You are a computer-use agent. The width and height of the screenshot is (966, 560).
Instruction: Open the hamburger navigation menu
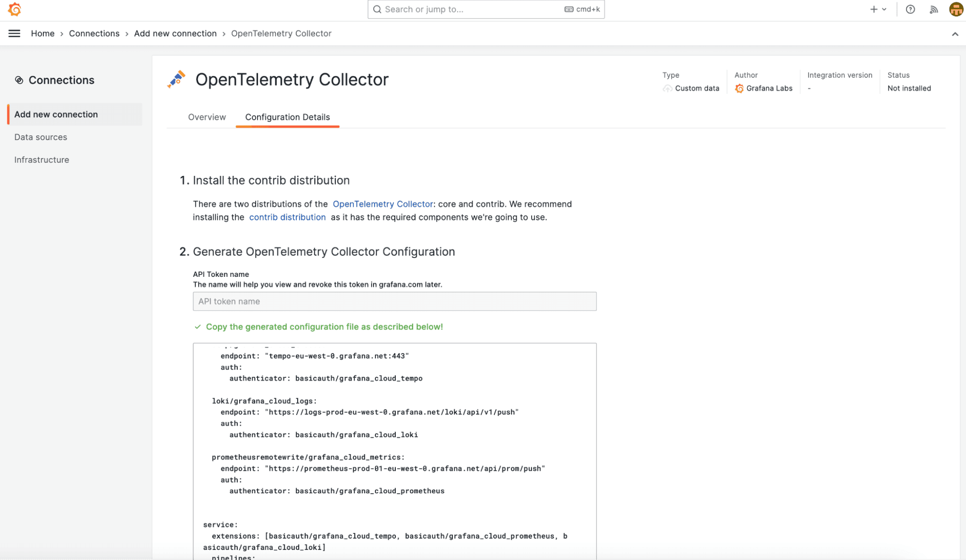[14, 33]
